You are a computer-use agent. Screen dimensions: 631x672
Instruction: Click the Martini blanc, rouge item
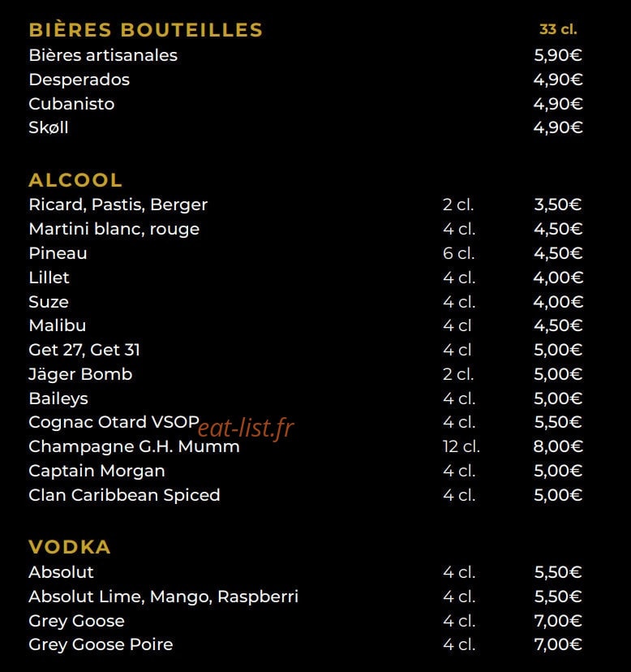click(114, 229)
